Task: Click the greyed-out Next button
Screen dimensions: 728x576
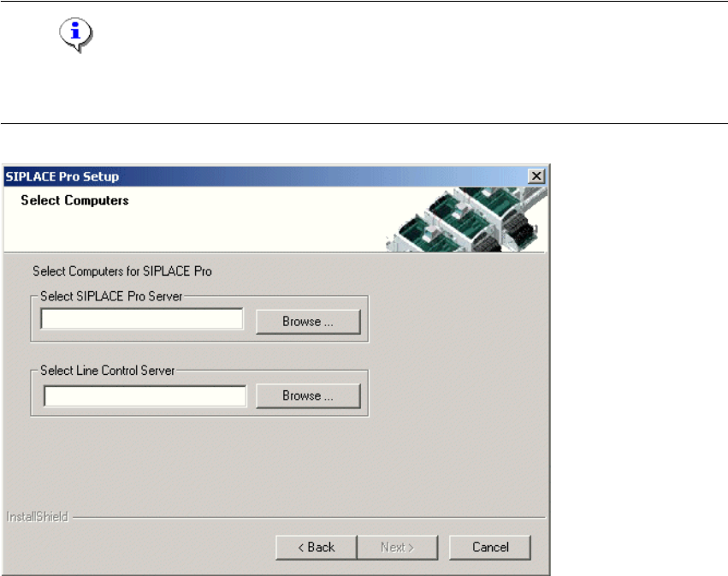Action: coord(398,547)
